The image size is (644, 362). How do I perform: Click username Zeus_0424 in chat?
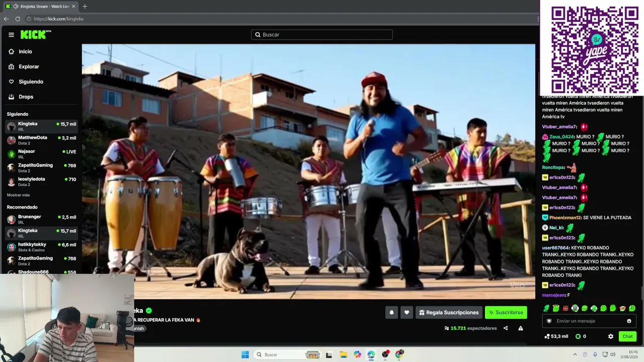click(561, 137)
